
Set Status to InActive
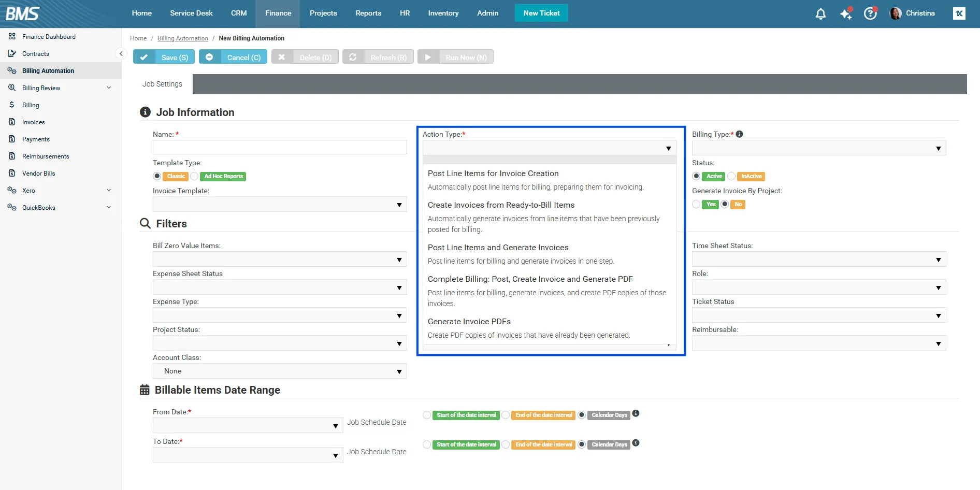(731, 177)
